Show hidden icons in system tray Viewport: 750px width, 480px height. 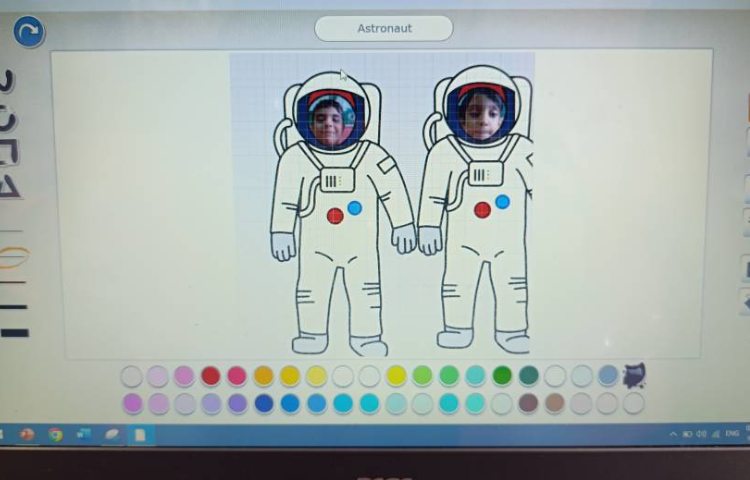[673, 434]
